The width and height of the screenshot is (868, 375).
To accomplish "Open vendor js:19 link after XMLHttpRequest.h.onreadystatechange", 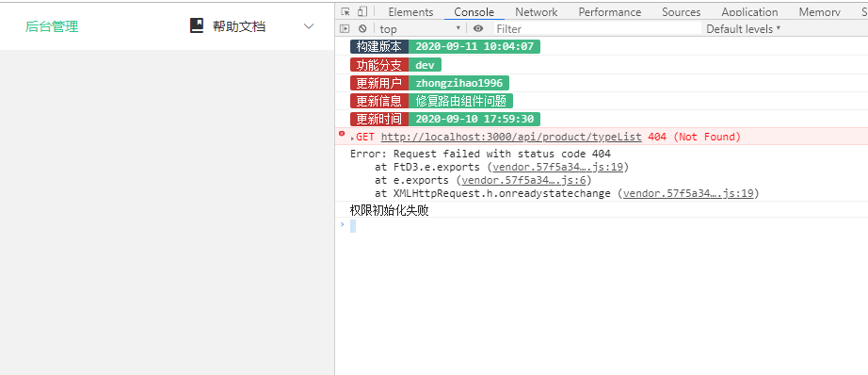I will pyautogui.click(x=688, y=193).
